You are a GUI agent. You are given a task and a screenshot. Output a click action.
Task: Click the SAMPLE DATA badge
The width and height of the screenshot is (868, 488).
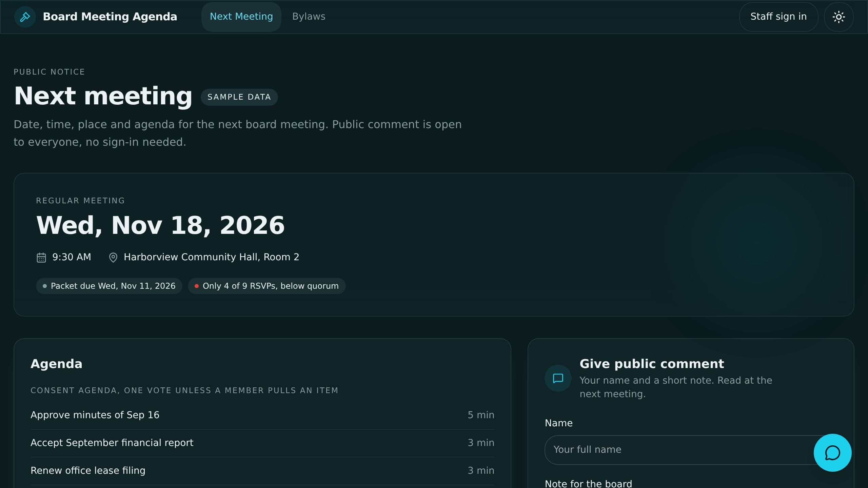tap(239, 97)
